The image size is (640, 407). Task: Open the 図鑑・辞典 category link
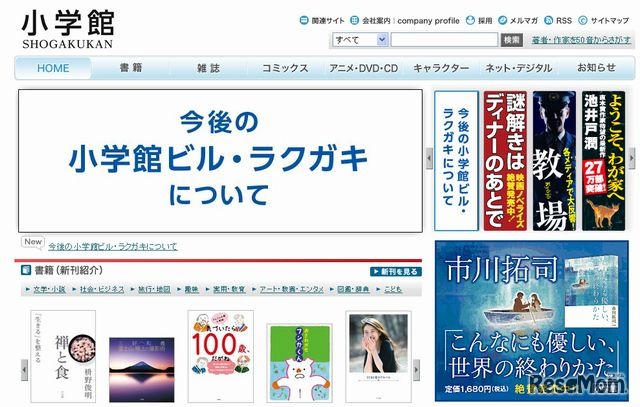click(x=353, y=289)
